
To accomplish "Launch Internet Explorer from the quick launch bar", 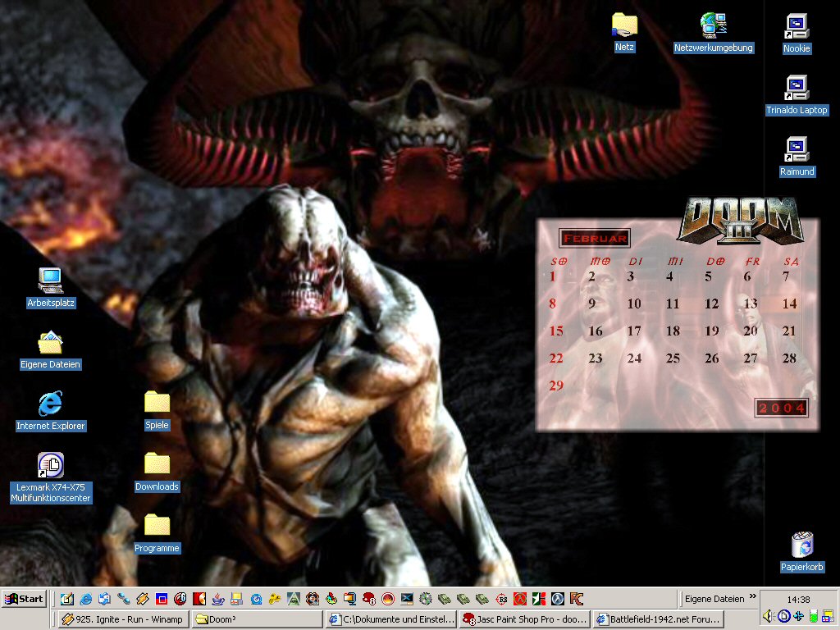I will [85, 599].
